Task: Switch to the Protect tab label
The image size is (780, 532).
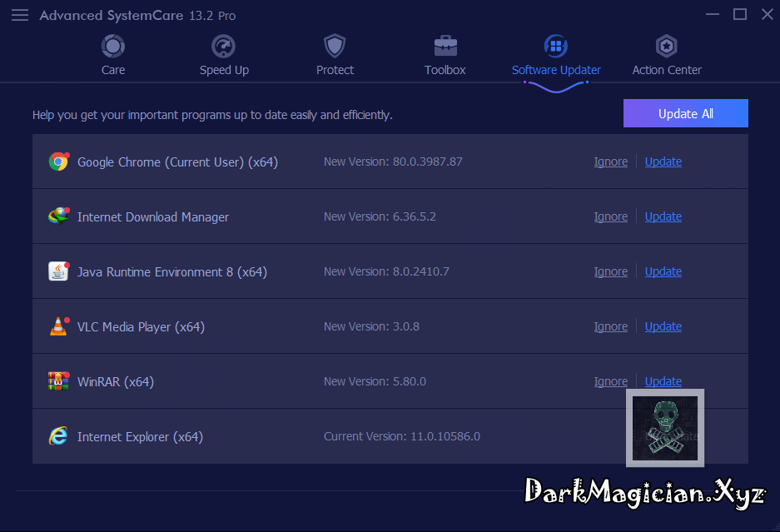Action: click(335, 70)
